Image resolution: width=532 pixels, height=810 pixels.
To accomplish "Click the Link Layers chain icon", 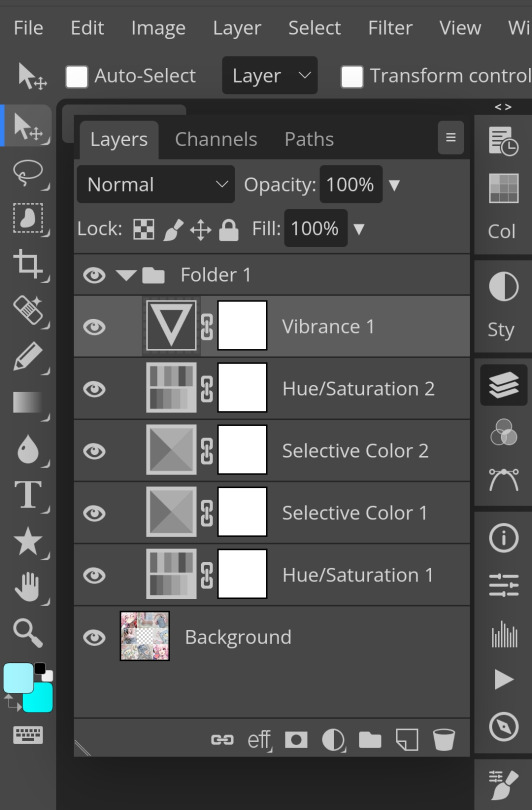I will [222, 740].
